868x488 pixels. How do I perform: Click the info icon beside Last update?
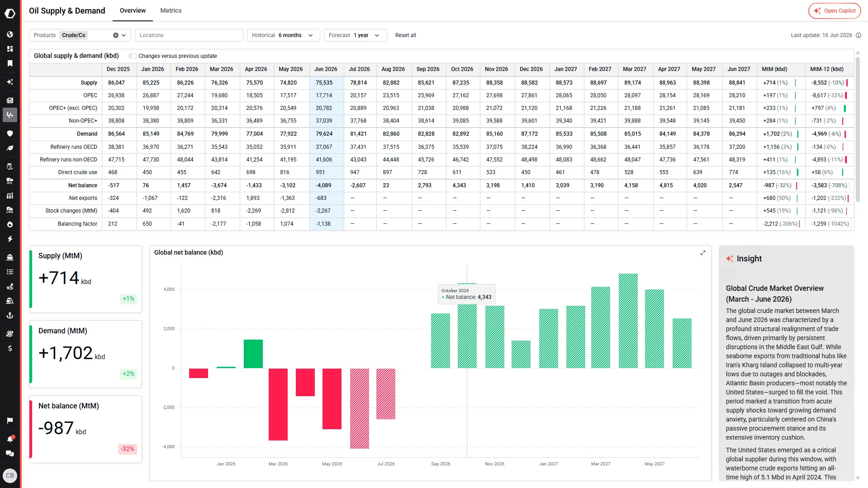859,35
